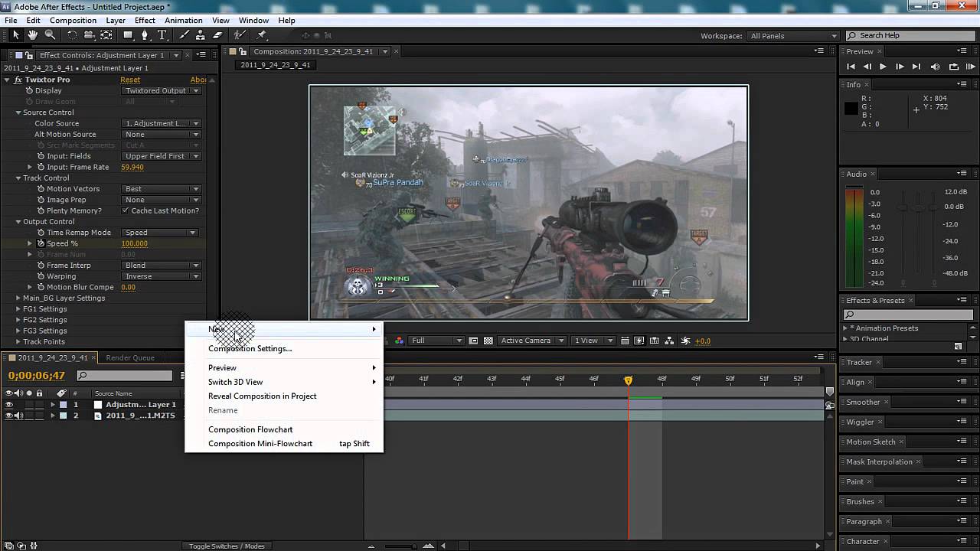Select the Brush tool

click(x=185, y=35)
